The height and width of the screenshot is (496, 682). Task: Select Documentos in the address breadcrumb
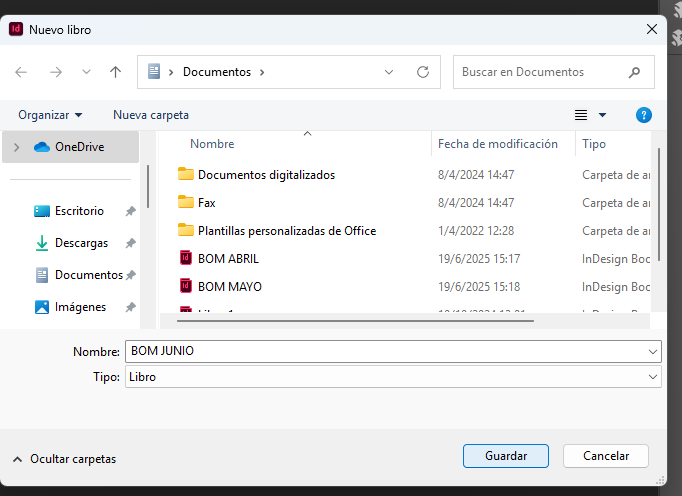point(217,72)
